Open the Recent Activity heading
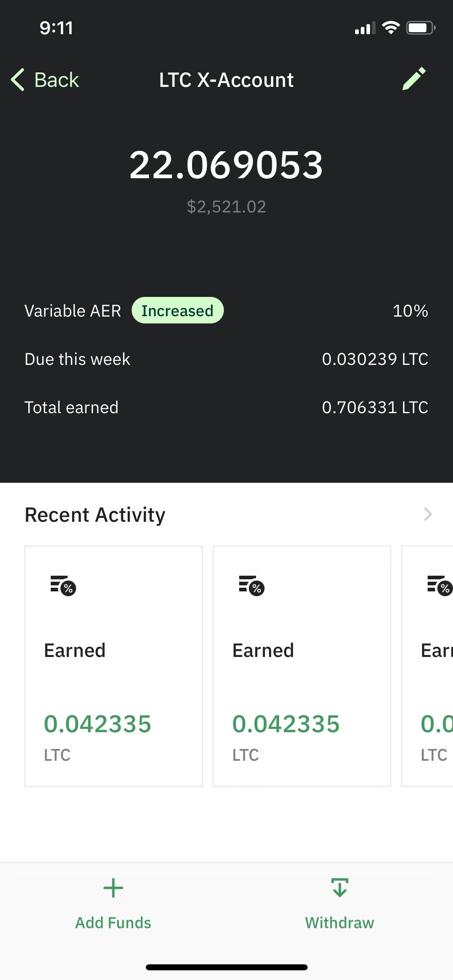 (x=95, y=515)
